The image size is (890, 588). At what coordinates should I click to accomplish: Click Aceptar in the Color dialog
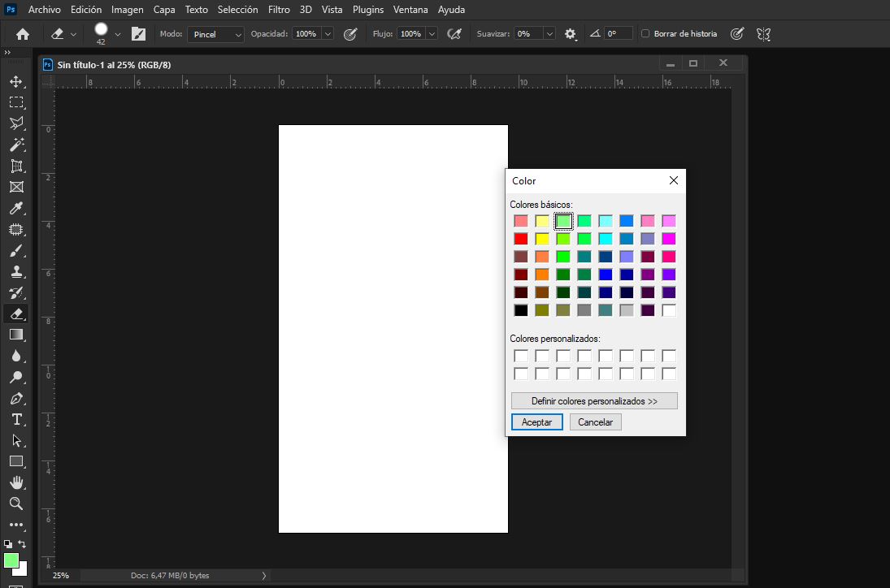(x=536, y=422)
